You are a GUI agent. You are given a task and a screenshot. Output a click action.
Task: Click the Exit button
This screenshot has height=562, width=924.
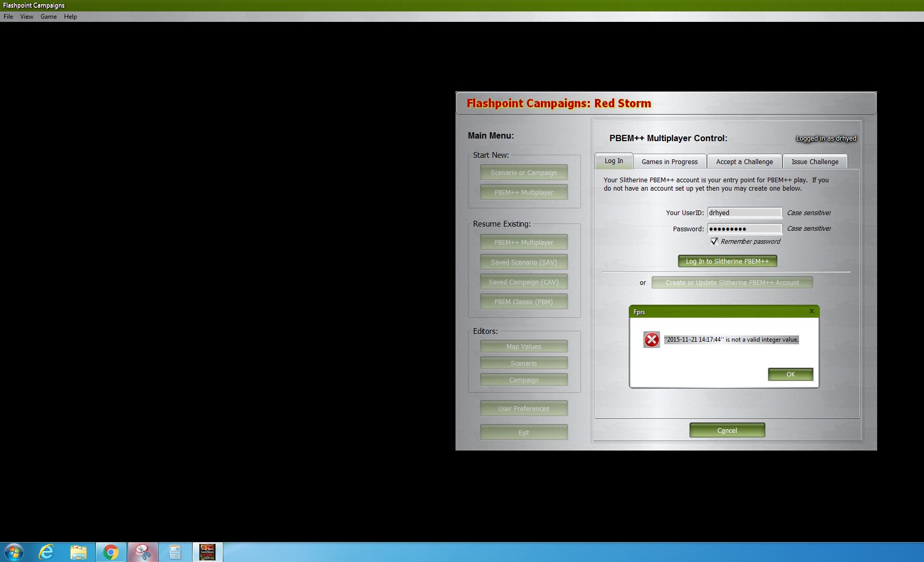(524, 432)
